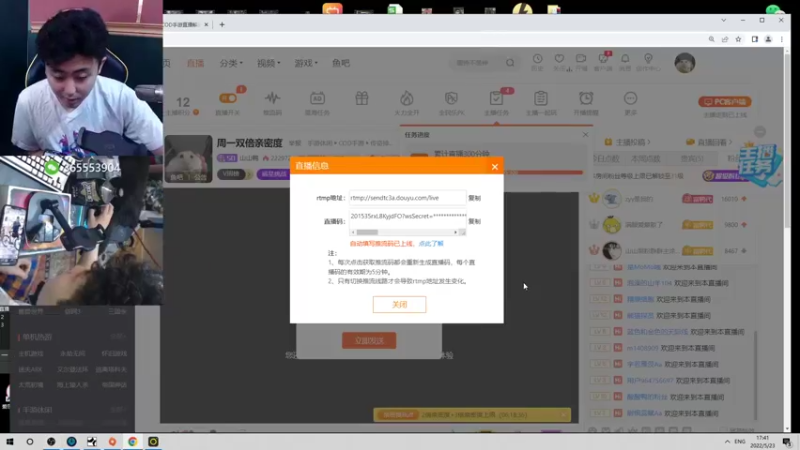This screenshot has height=450, width=800.
Task: Open the user avatar in header
Action: (x=685, y=63)
